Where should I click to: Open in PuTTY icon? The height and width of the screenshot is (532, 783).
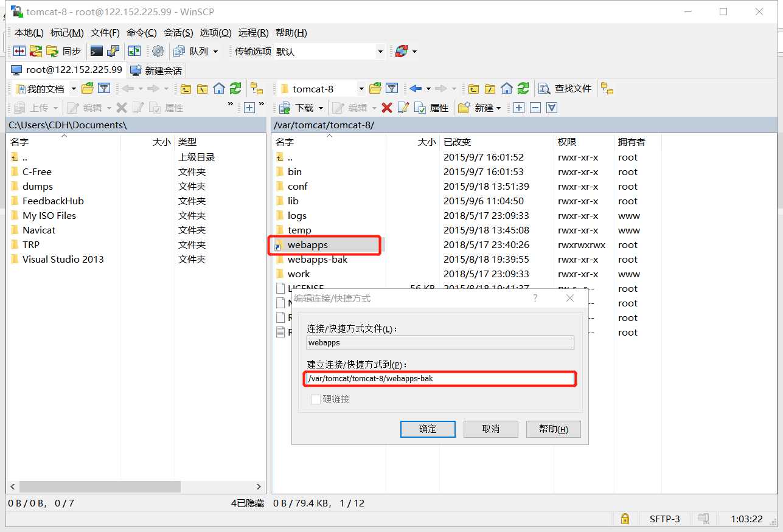(113, 51)
